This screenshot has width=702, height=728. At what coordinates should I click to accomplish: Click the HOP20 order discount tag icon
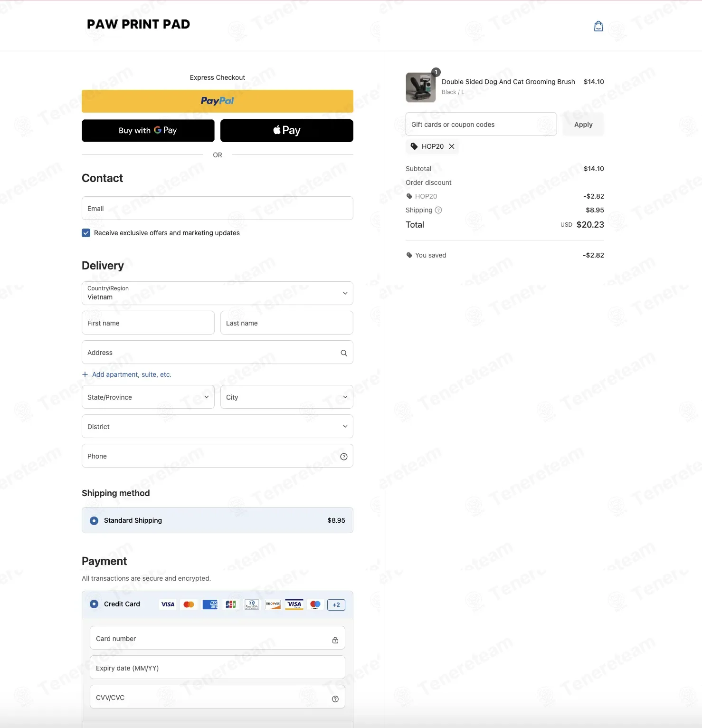409,196
